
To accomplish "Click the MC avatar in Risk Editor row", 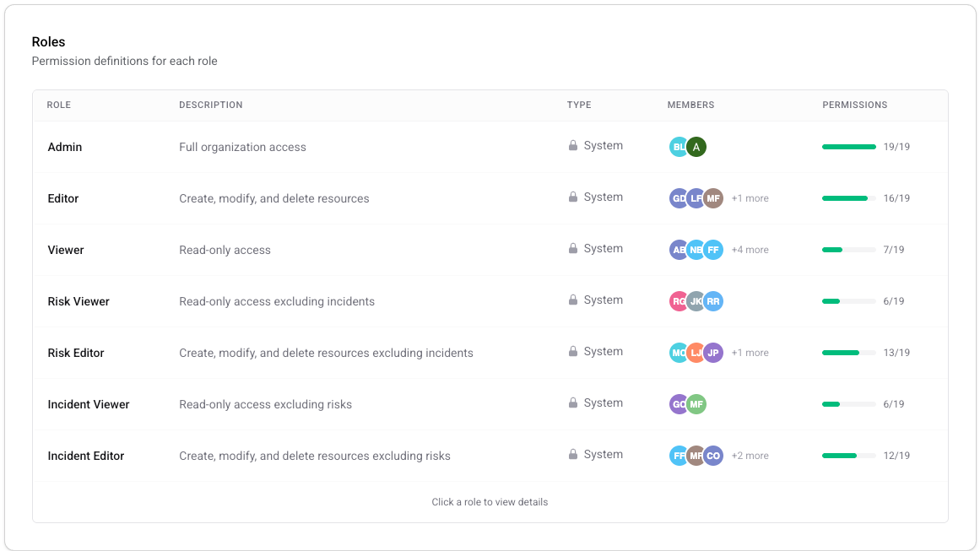I will click(678, 353).
